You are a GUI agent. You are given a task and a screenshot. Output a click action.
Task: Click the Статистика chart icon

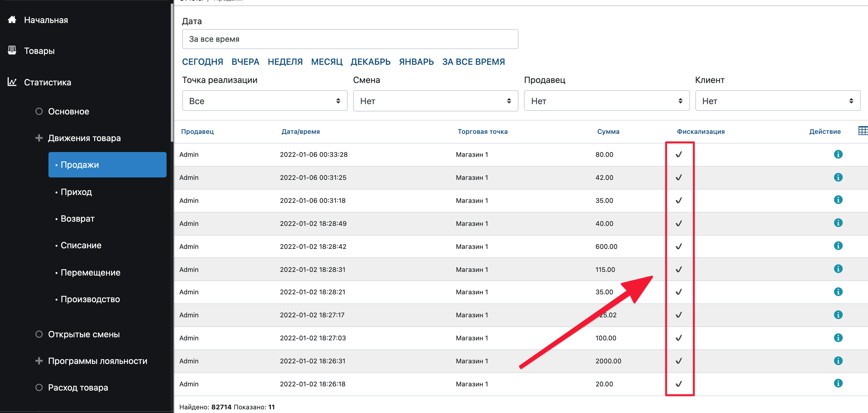click(x=12, y=82)
